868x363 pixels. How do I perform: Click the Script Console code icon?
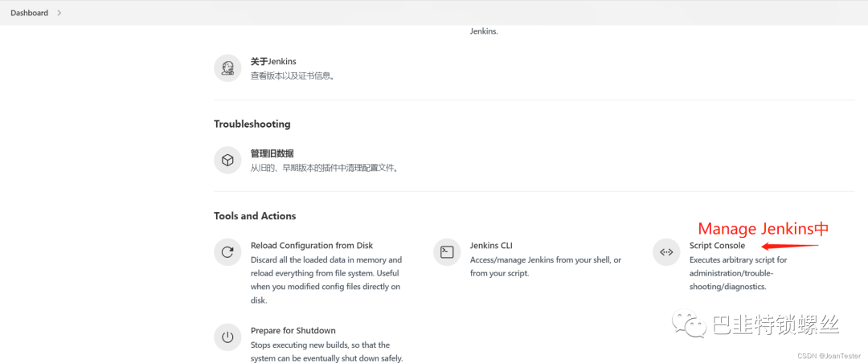tap(666, 252)
